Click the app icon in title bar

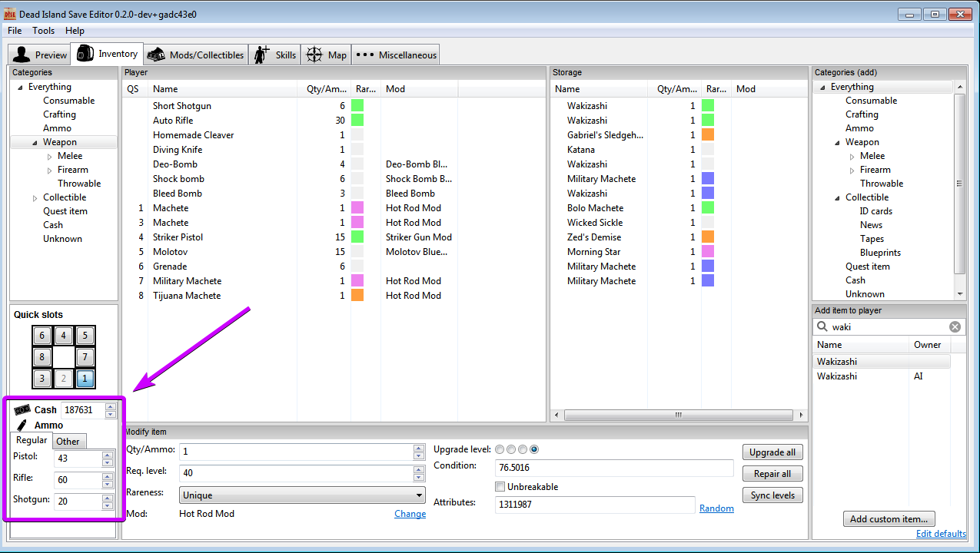pos(11,13)
